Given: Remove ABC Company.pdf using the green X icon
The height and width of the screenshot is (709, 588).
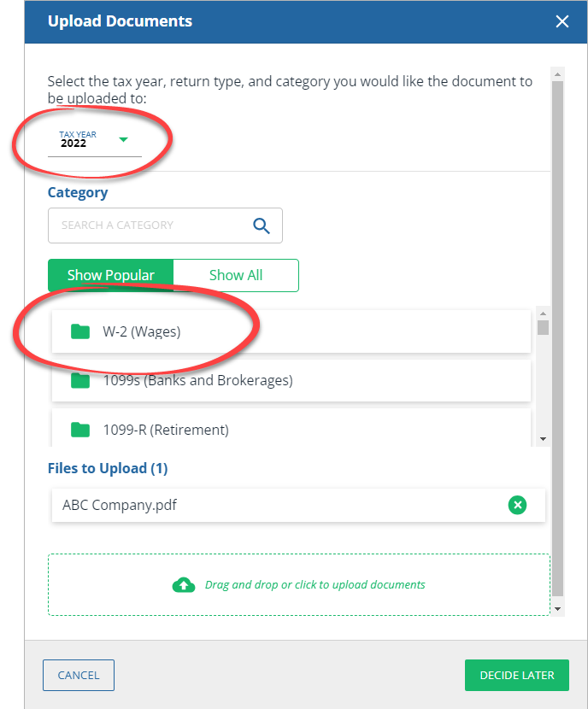Looking at the screenshot, I should [518, 505].
